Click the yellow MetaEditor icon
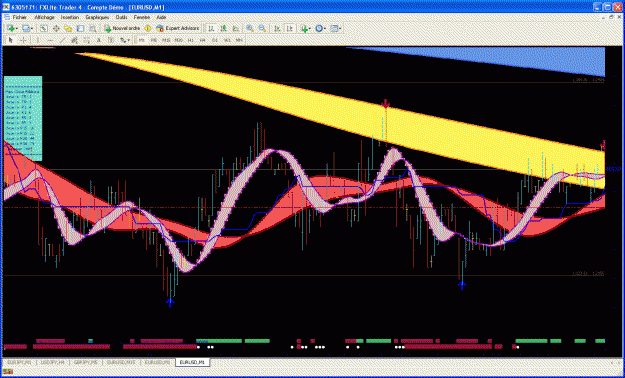 (x=147, y=28)
